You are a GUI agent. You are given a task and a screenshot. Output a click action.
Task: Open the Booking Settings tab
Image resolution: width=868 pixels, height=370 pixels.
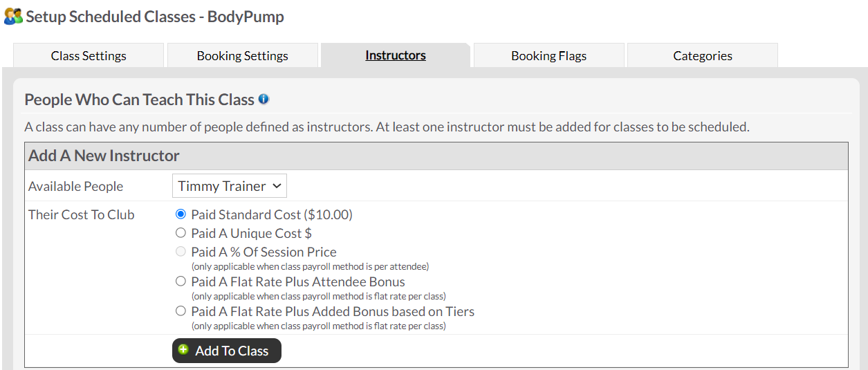tap(243, 56)
